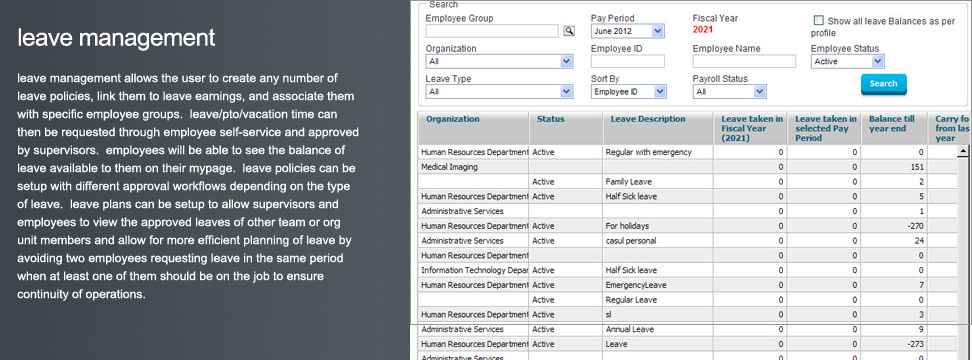Expand the Payroll Status dropdown
The height and width of the screenshot is (360, 972).
730,92
